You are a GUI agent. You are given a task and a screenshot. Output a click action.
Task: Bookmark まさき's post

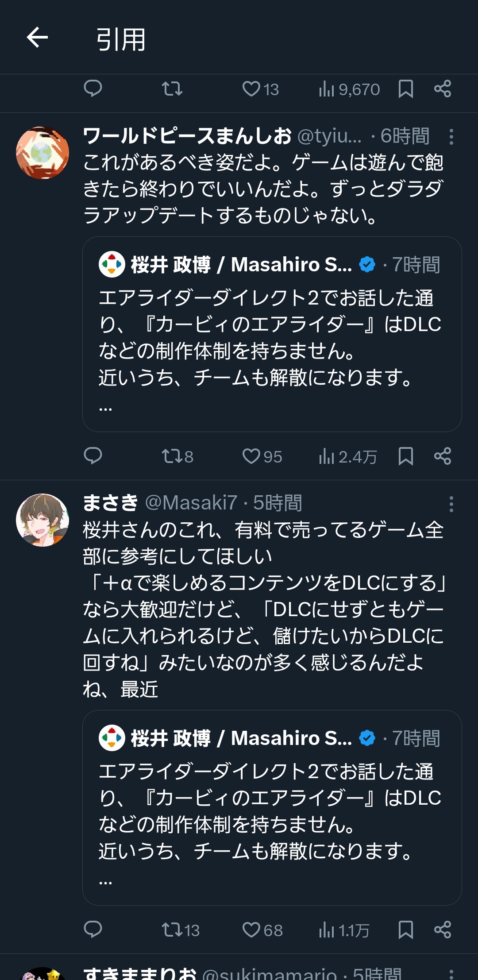[x=405, y=930]
